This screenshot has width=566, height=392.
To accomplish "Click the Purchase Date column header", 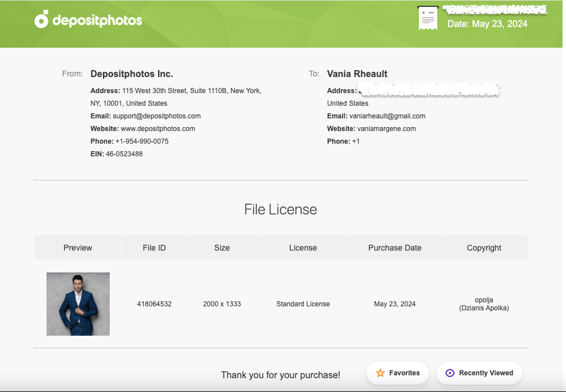I will coord(395,248).
